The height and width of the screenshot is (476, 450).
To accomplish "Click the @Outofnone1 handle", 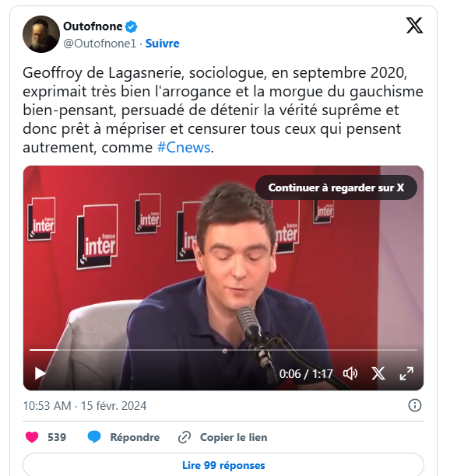I will pyautogui.click(x=100, y=44).
